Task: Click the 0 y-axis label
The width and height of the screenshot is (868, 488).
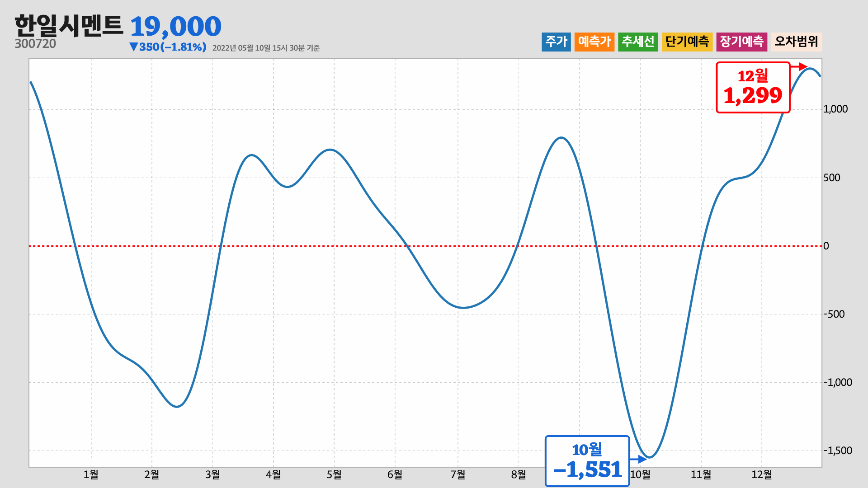Action: click(x=826, y=246)
